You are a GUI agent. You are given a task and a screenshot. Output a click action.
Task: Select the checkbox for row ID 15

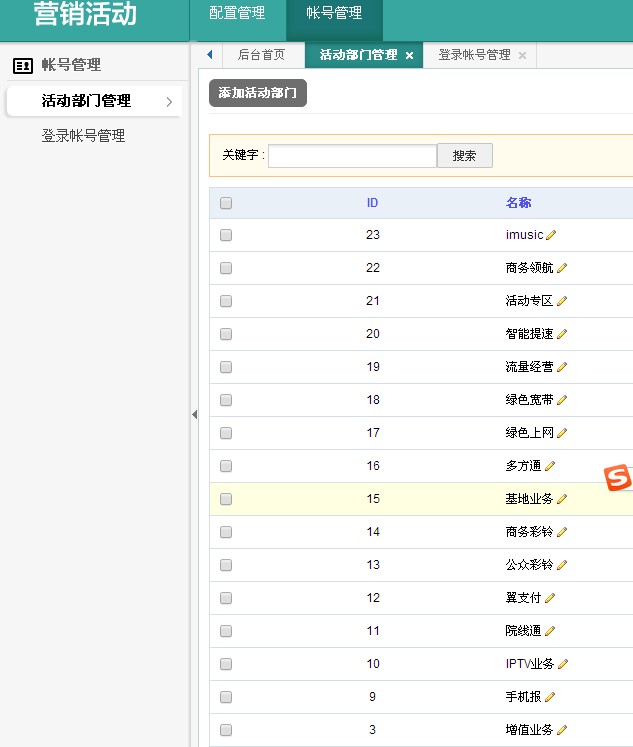click(x=226, y=499)
